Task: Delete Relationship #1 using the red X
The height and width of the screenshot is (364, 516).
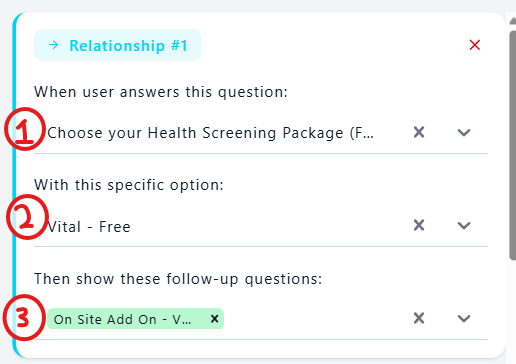Action: point(475,45)
